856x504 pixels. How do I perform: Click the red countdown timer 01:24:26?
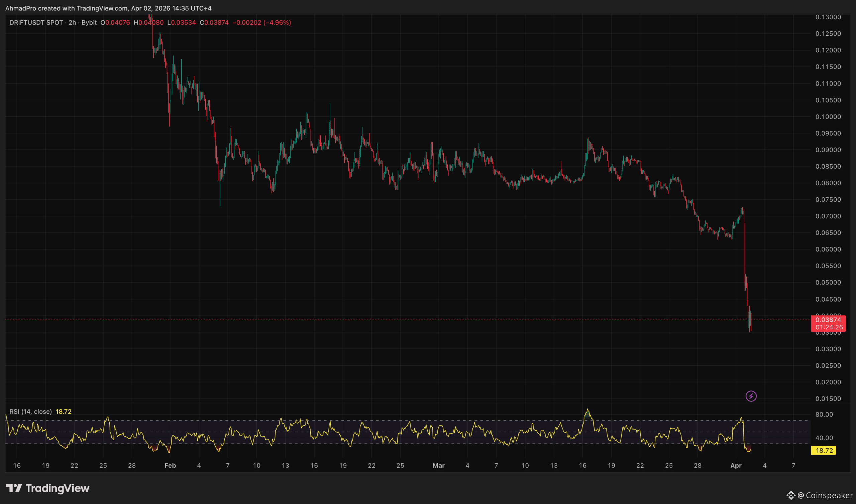tap(829, 327)
